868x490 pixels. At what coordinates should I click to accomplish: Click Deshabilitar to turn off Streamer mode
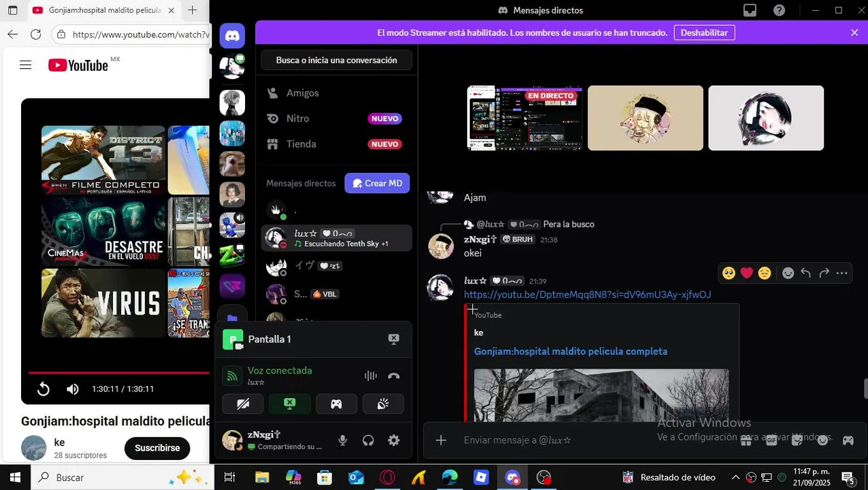tap(704, 33)
